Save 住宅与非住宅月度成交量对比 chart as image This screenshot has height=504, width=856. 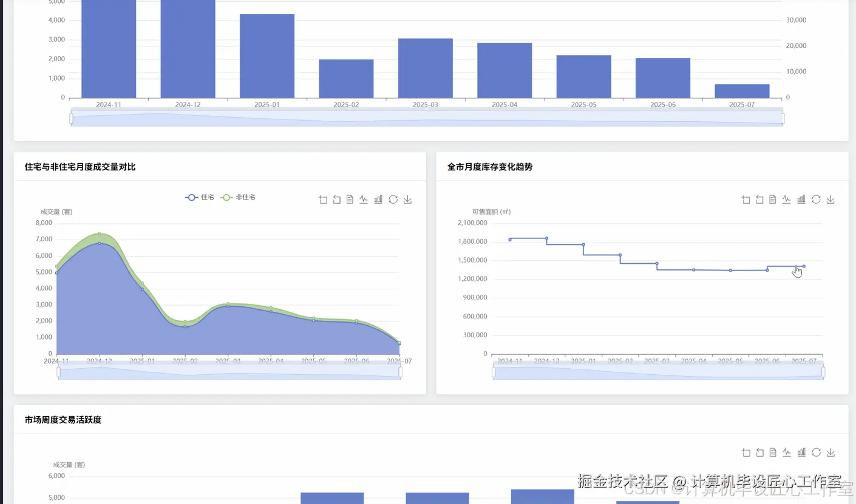pyautogui.click(x=407, y=200)
